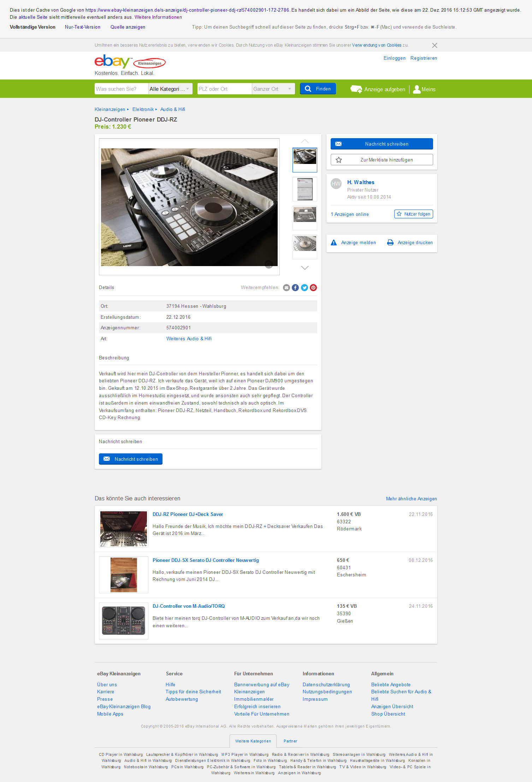Click aktuelle Seite link in cache header
Viewport: 532px width, 782px height.
pos(33,17)
